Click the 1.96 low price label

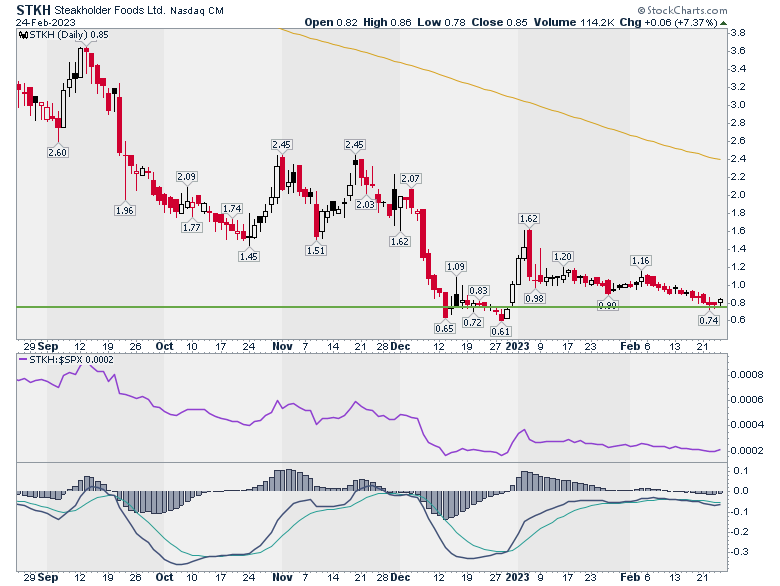pos(124,210)
